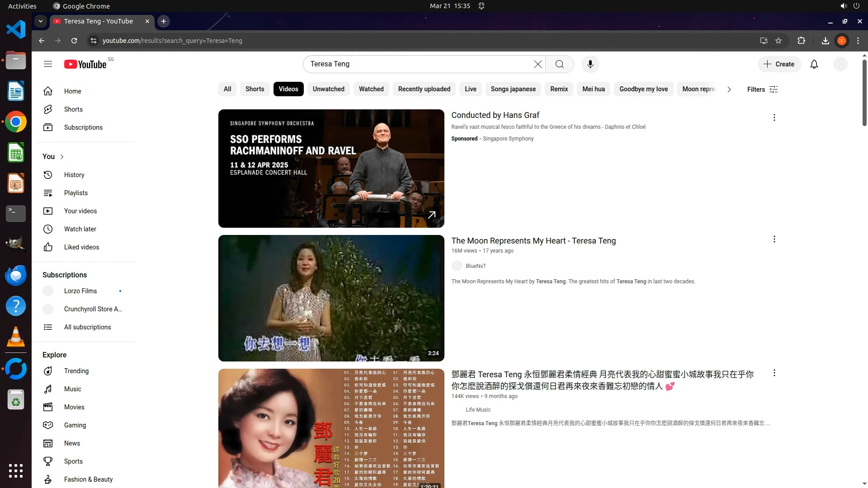Toggle the Recently uploaded filter chip
The width and height of the screenshot is (868, 488).
click(424, 89)
